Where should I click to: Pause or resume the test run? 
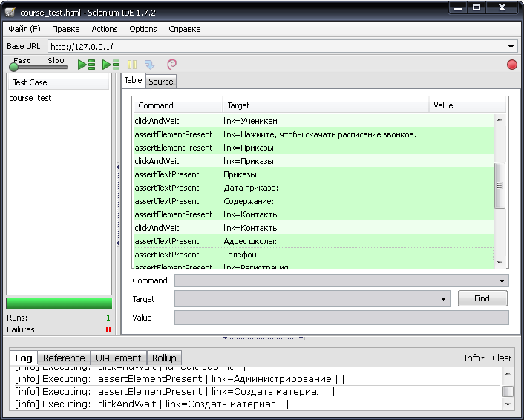(x=132, y=65)
